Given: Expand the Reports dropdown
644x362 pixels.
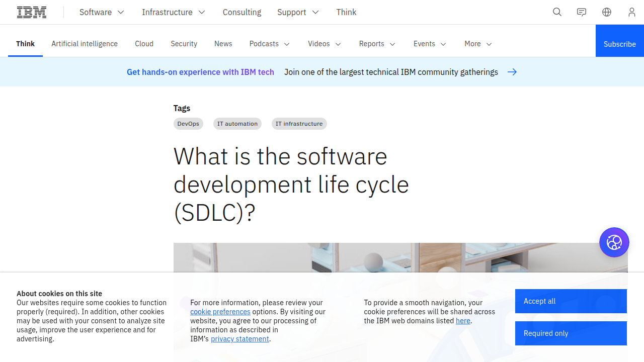Looking at the screenshot, I should click(x=377, y=44).
